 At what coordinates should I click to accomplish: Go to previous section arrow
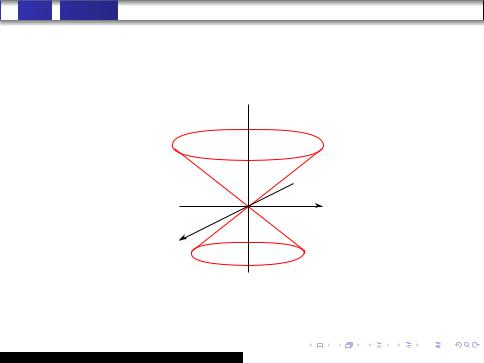(399, 345)
